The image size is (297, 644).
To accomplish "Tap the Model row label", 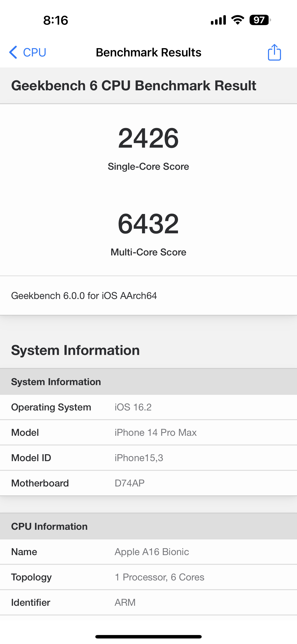I will 25,433.
